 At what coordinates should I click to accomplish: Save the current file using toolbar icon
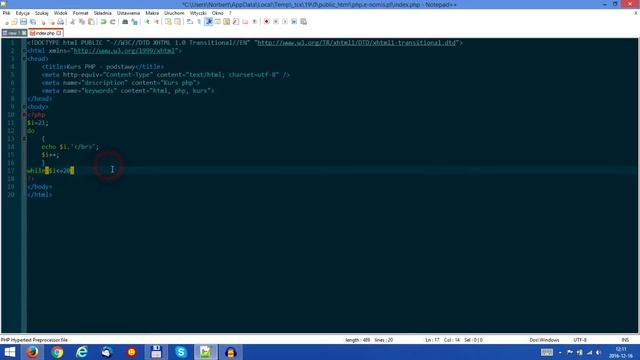point(23,22)
